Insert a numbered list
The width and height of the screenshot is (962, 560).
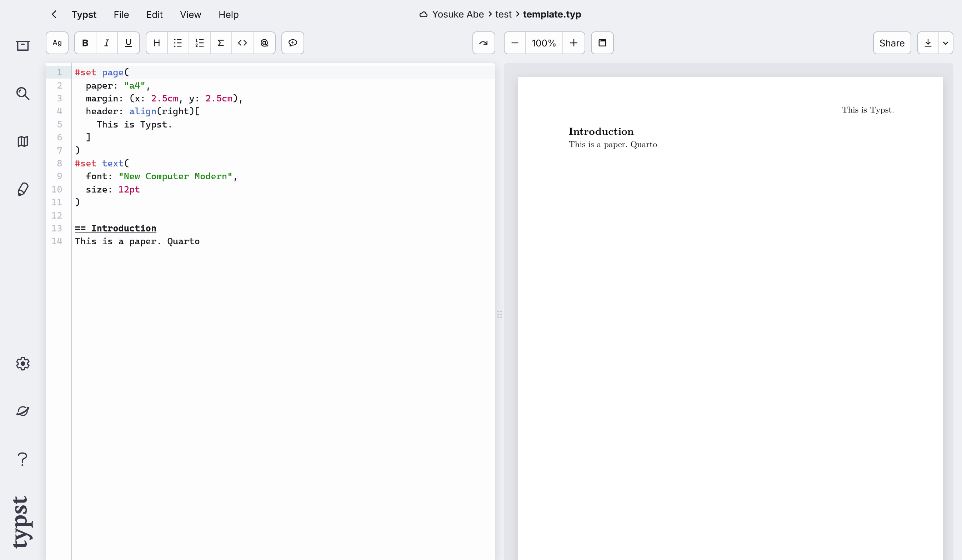tap(199, 43)
